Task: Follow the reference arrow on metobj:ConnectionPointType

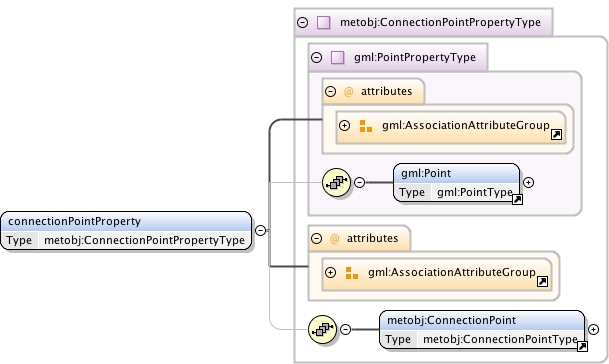Action: point(582,347)
